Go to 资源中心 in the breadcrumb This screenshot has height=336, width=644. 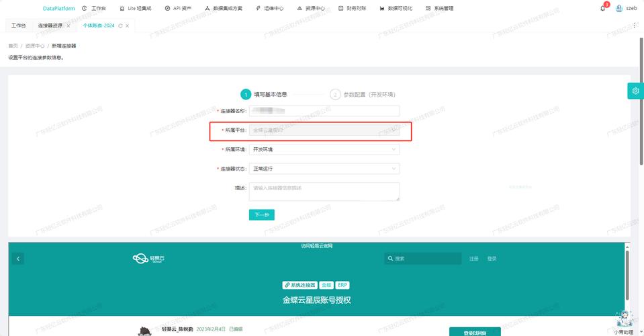[35, 46]
